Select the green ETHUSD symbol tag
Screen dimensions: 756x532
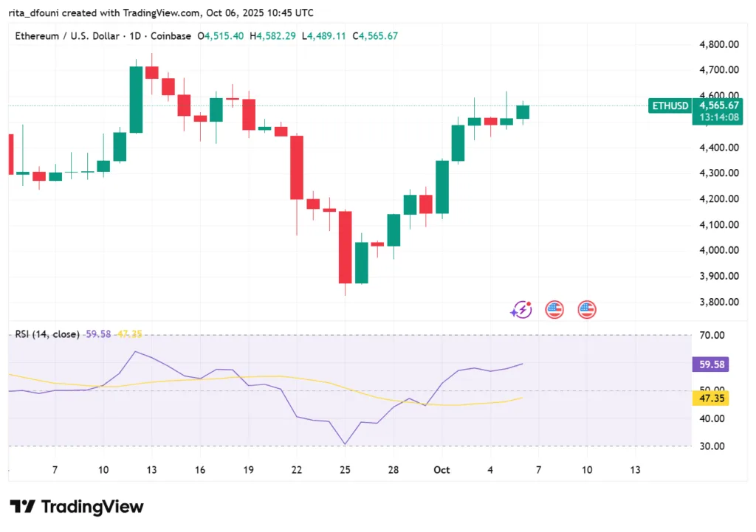[x=670, y=106]
